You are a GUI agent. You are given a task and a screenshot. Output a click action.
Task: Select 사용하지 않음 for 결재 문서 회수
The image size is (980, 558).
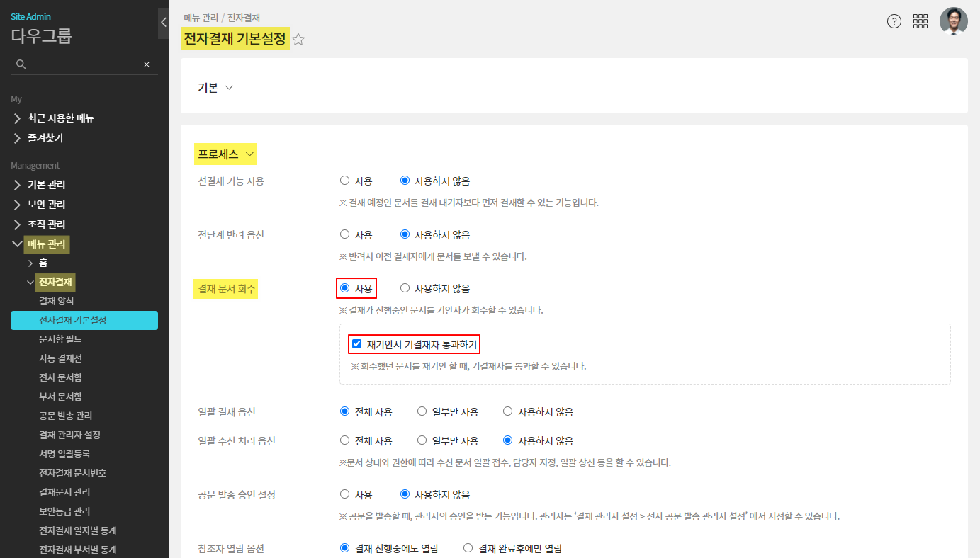[405, 288]
